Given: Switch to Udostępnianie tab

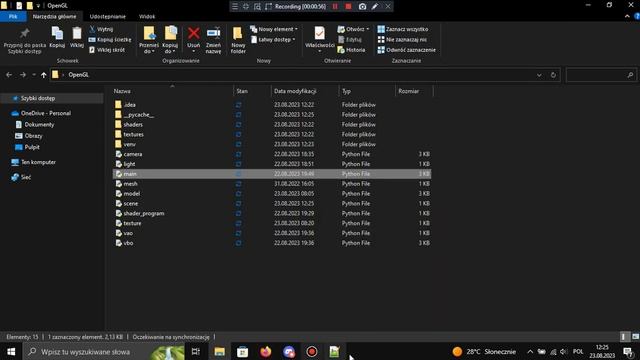Looking at the screenshot, I should [x=108, y=17].
